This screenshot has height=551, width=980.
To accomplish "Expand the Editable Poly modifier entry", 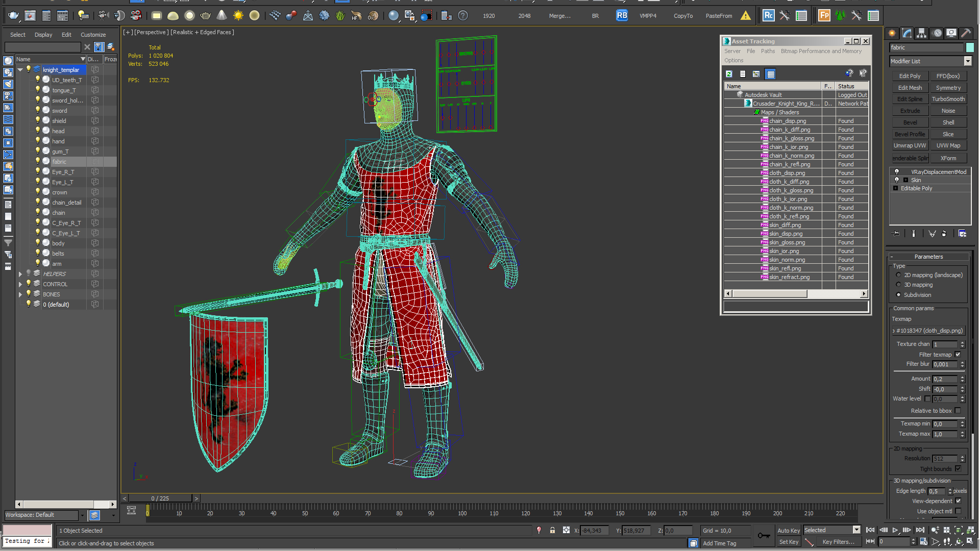I will (895, 188).
